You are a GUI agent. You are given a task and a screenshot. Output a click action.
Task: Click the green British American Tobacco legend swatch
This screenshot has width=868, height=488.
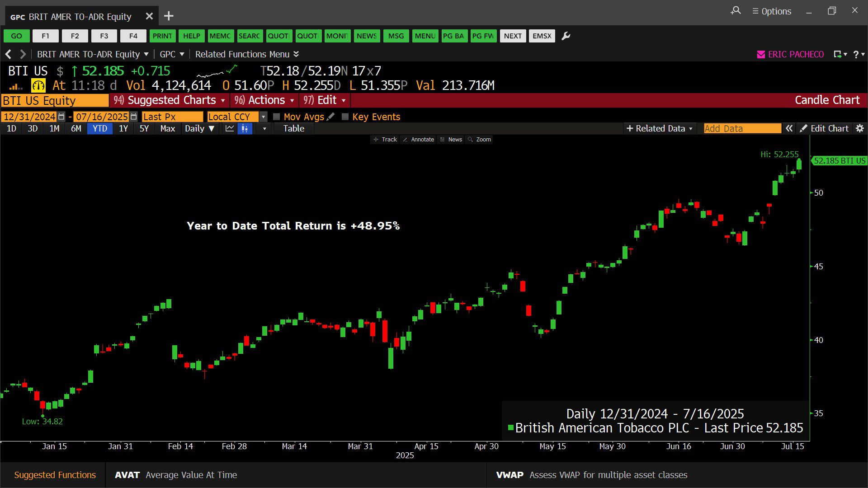pyautogui.click(x=511, y=428)
